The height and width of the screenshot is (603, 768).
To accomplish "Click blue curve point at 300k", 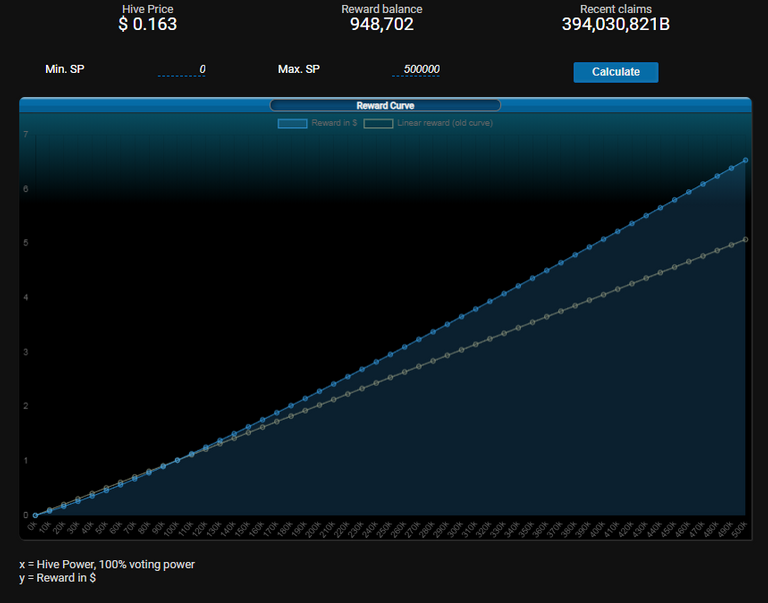I will point(461,317).
